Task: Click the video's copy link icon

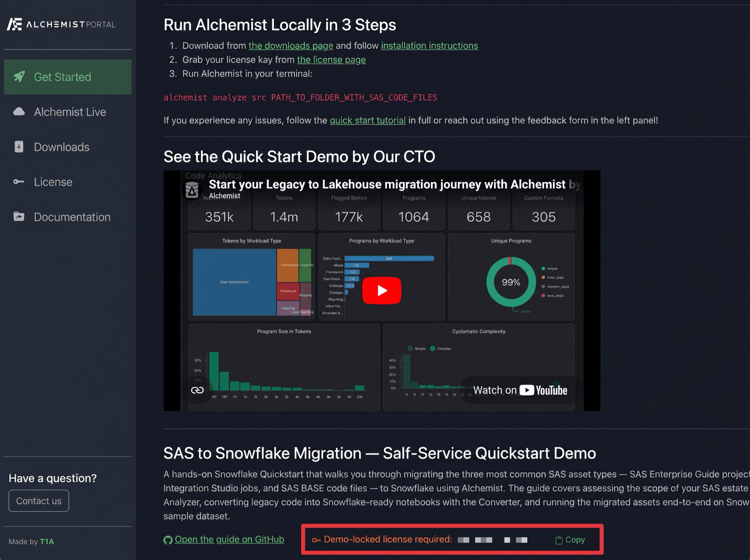Action: tap(197, 390)
